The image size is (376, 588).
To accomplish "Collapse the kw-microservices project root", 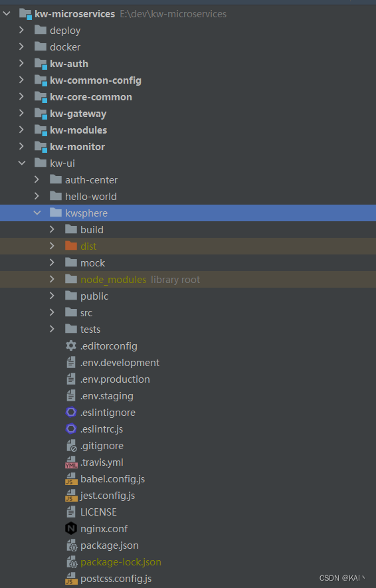I will [7, 14].
